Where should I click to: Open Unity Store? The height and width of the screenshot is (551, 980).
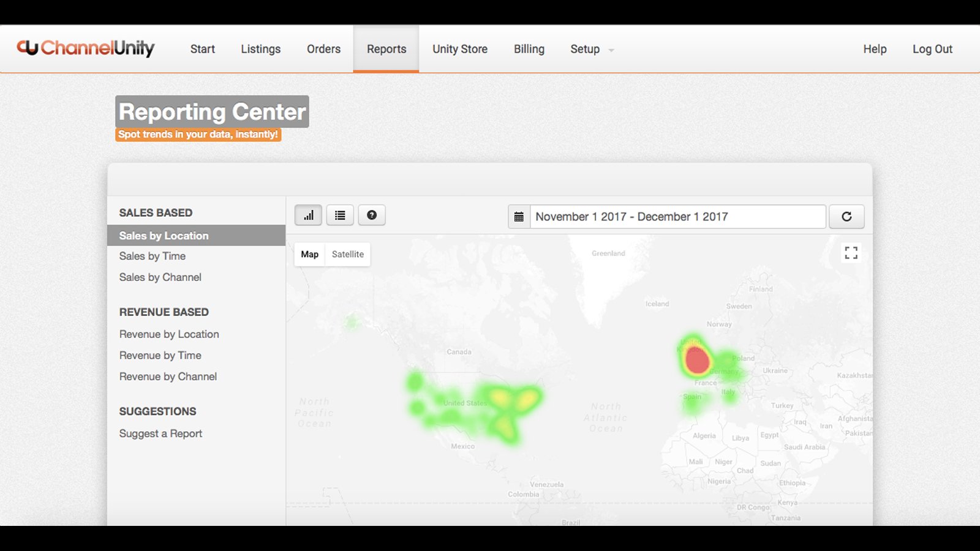click(460, 49)
